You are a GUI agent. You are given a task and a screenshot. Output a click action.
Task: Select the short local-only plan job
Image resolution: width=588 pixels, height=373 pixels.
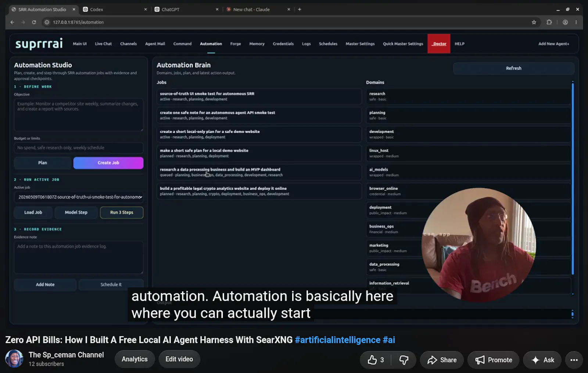pos(259,134)
